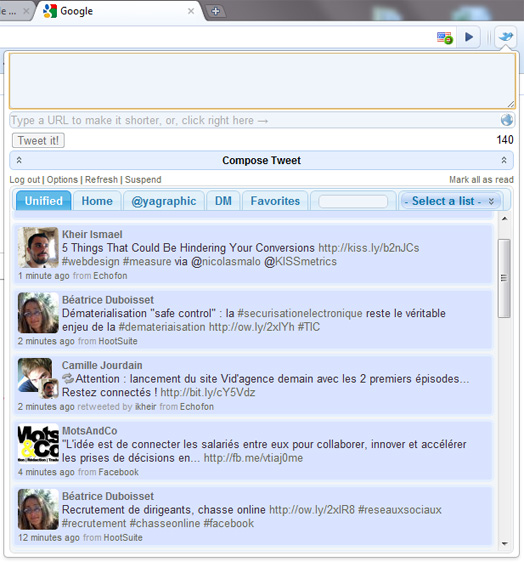Image resolution: width=524 pixels, height=562 pixels.
Task: Click the Kheir Ismael author name
Action: click(x=92, y=234)
